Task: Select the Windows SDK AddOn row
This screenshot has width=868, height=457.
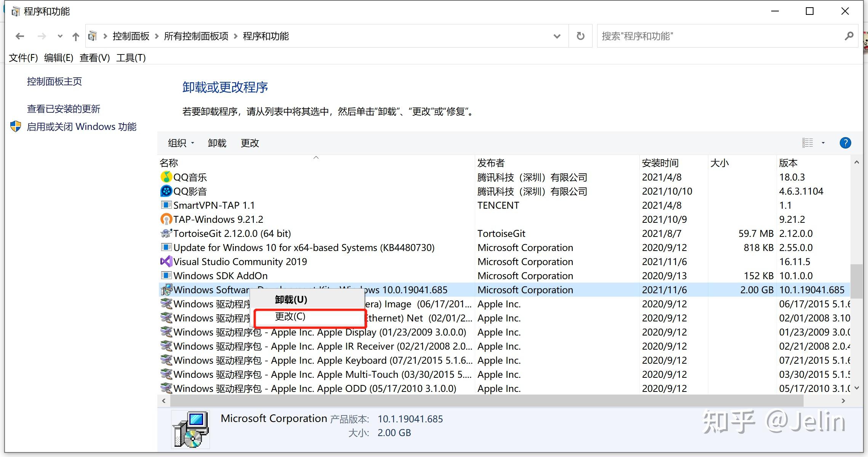Action: tap(504, 276)
